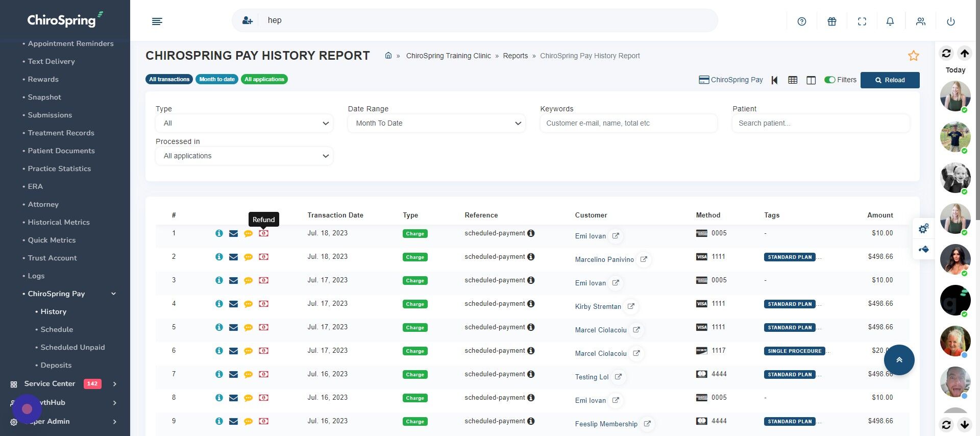Click the add patient icon in search bar
Image resolution: width=980 pixels, height=436 pixels.
pos(248,20)
